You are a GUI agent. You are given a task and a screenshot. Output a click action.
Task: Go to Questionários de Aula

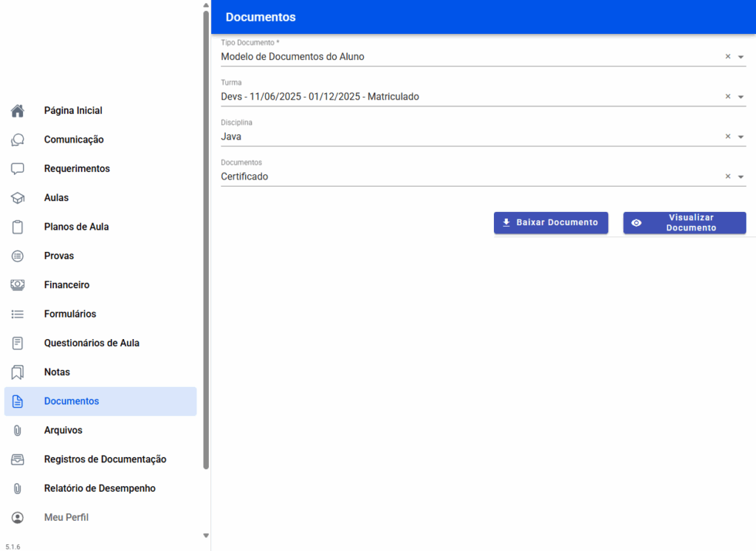point(92,343)
